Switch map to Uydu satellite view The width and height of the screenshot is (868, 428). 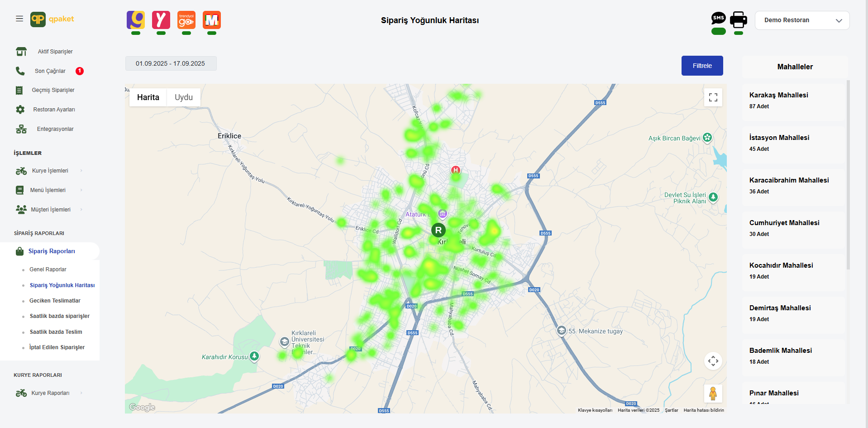tap(184, 97)
